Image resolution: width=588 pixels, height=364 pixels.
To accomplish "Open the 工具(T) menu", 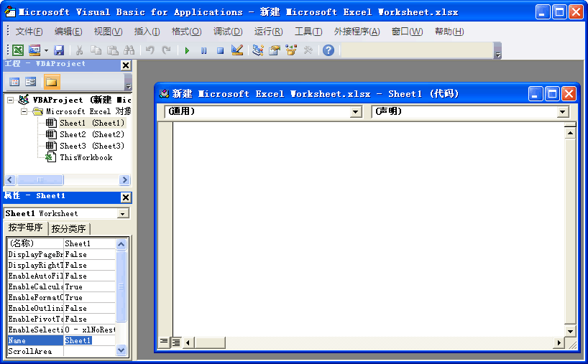I will pyautogui.click(x=308, y=32).
